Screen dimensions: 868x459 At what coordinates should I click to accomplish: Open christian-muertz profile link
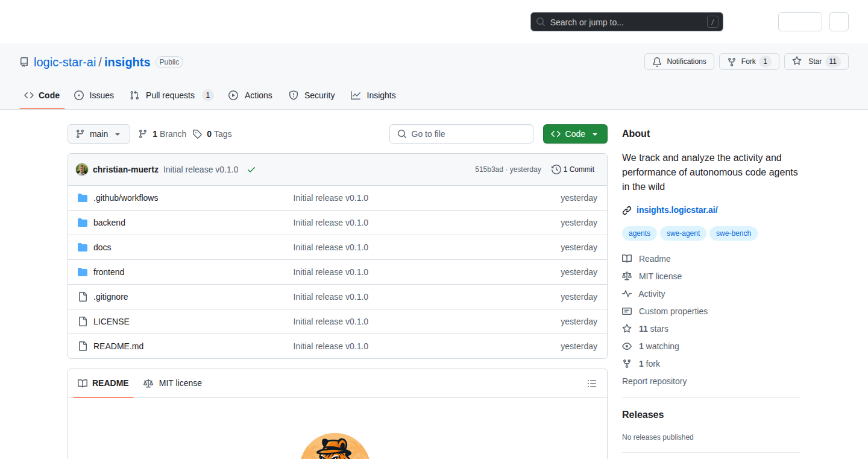point(125,169)
